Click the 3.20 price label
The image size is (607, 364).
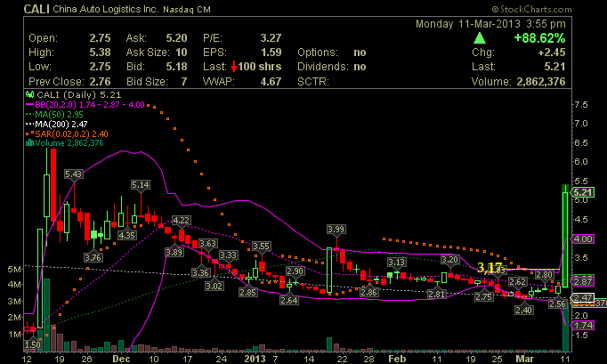point(449,260)
